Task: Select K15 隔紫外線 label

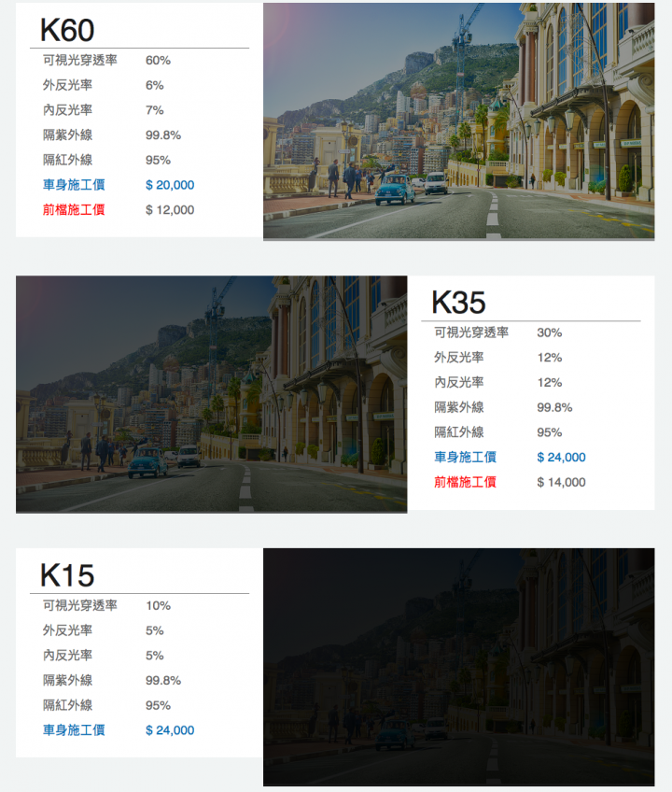Action: 67,680
